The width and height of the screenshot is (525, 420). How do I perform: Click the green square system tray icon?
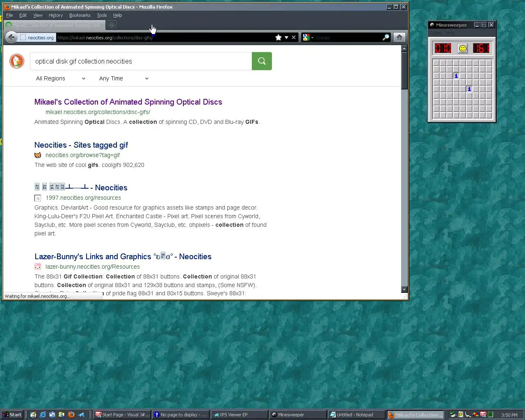[491, 414]
